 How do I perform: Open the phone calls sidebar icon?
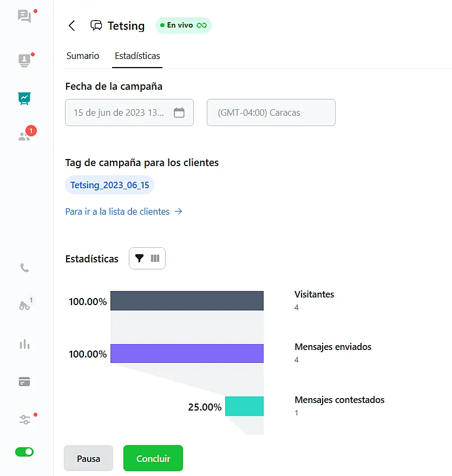(24, 268)
